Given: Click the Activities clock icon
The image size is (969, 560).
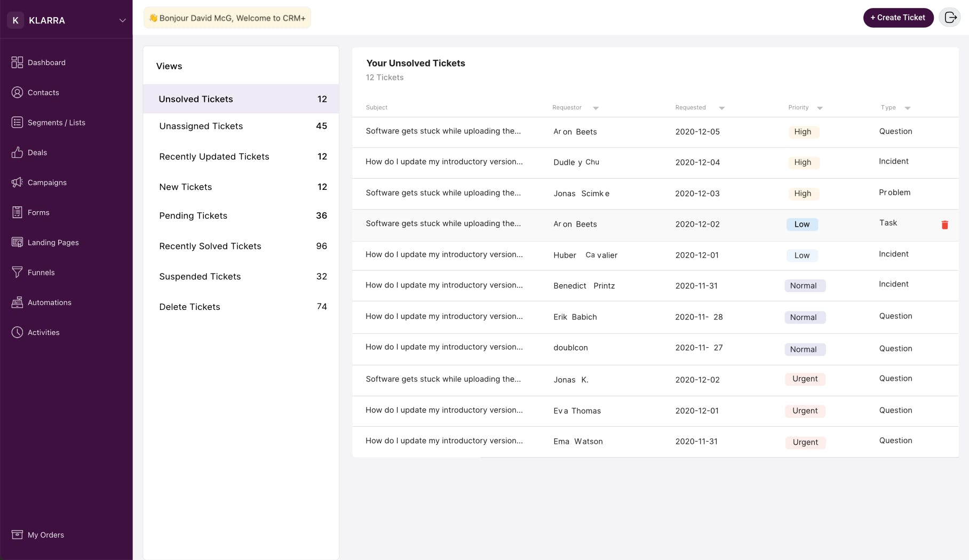Looking at the screenshot, I should [17, 332].
